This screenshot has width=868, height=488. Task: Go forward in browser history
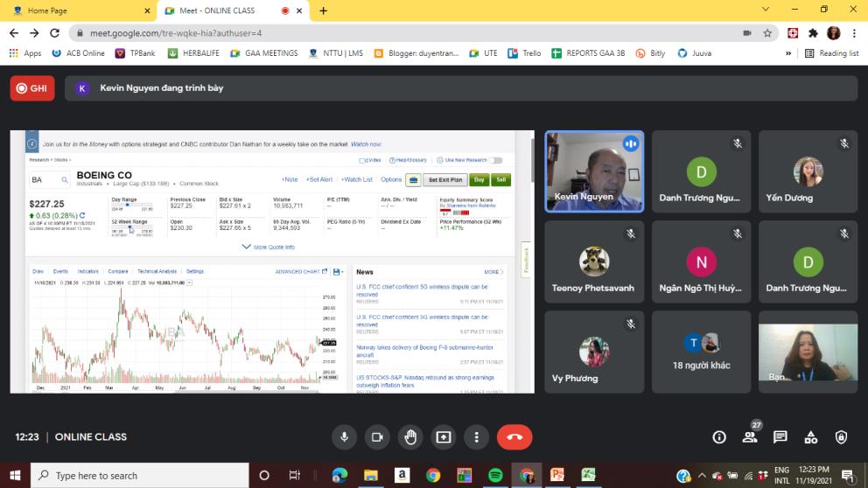click(34, 33)
